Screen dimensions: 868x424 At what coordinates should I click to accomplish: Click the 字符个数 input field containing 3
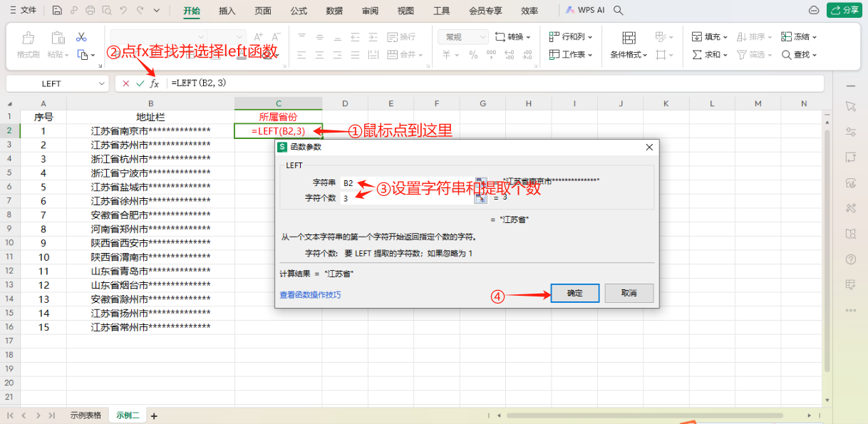coord(406,198)
